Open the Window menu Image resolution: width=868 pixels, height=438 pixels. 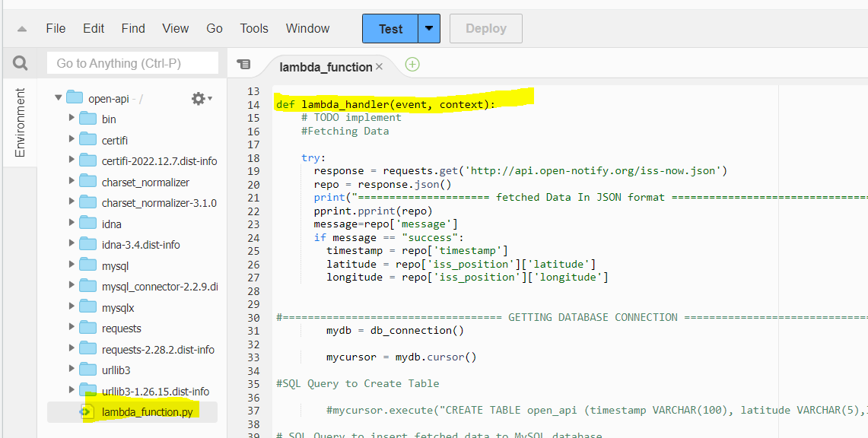[308, 29]
